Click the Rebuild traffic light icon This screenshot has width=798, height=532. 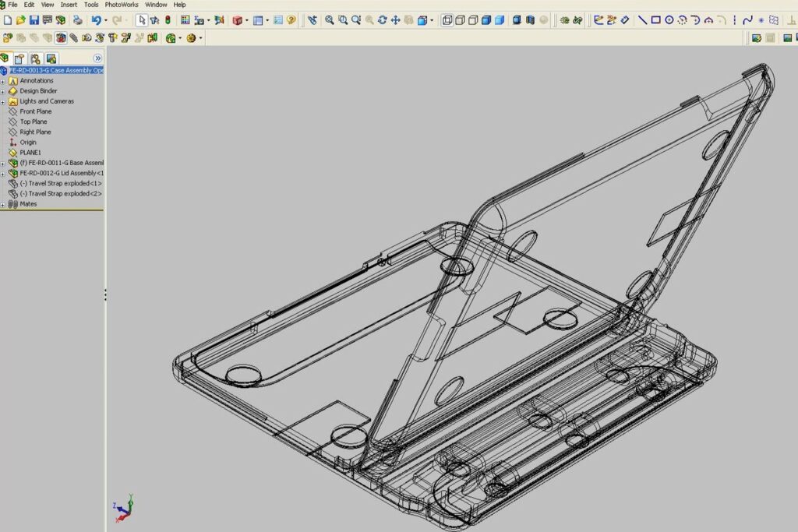pos(168,19)
